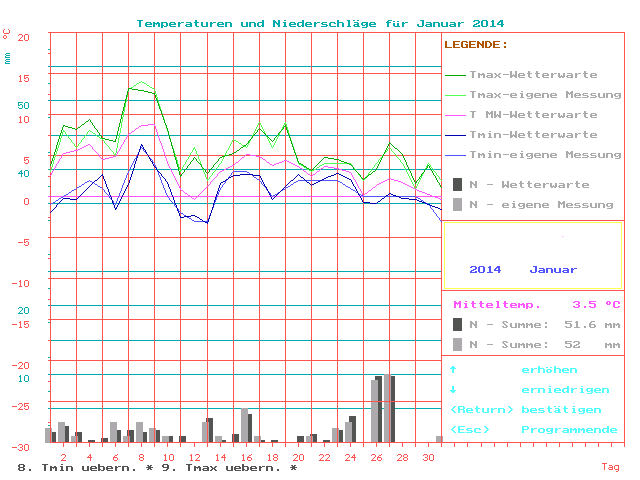This screenshot has height=480, width=640.
Task: Click the tallest precipitation bar at day 26
Action: point(378,409)
